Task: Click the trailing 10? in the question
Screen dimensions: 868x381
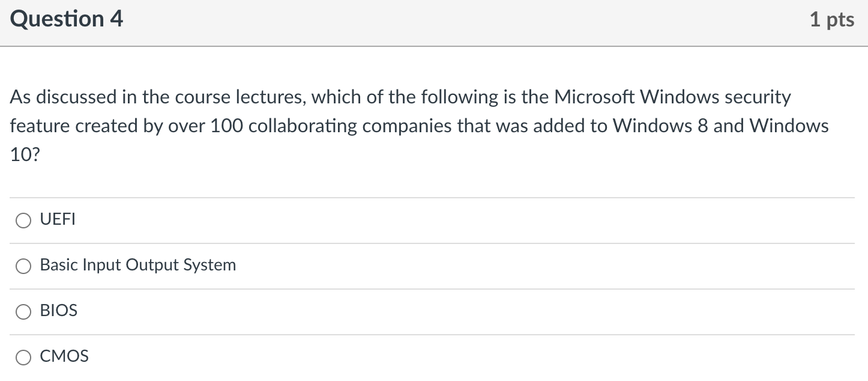Action: 25,154
